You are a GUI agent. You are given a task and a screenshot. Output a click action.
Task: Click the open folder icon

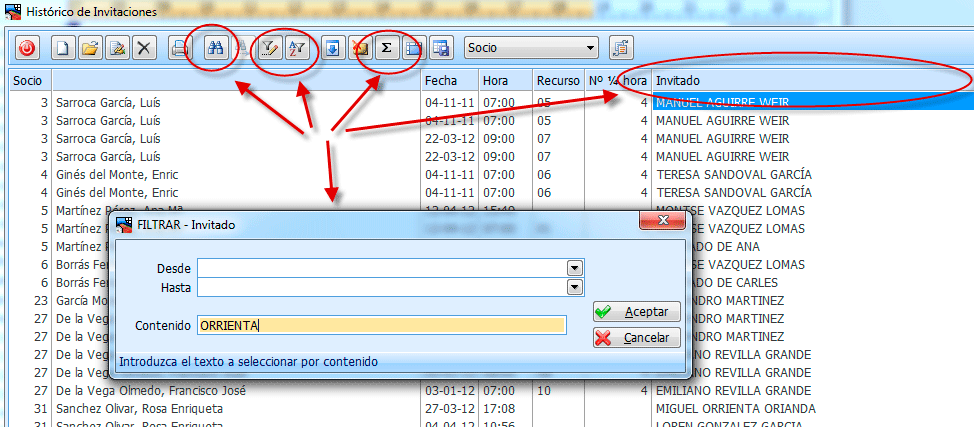[x=91, y=47]
